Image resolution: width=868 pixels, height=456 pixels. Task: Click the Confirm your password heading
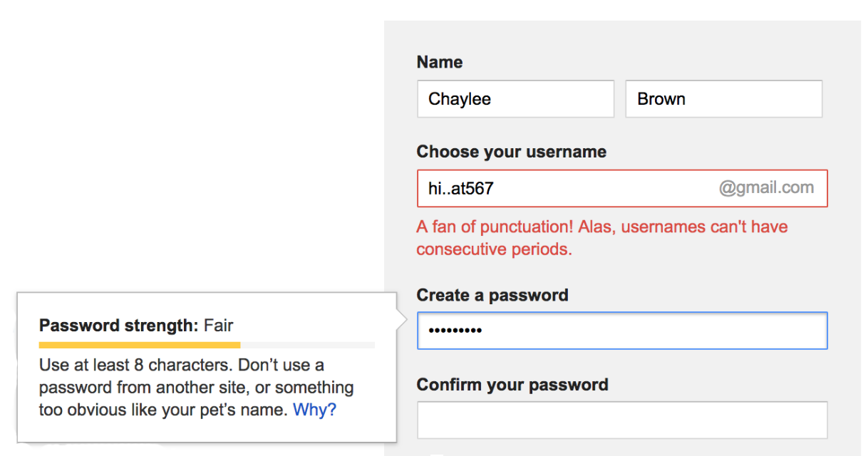point(512,384)
